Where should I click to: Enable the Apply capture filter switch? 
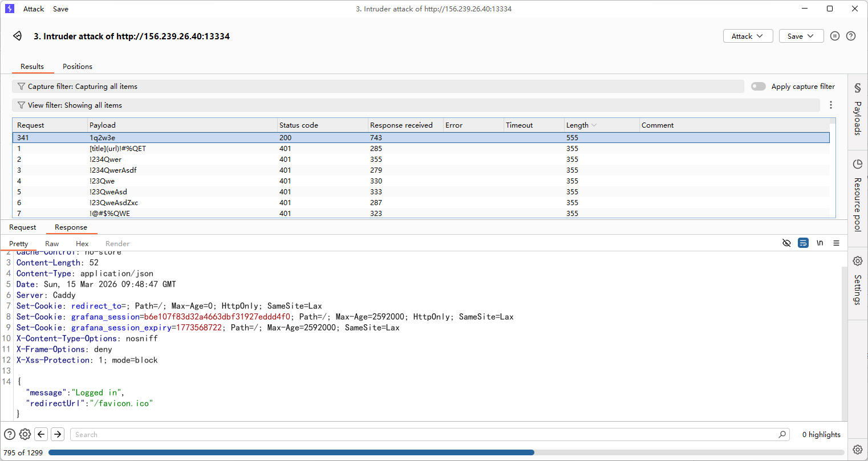(x=758, y=87)
